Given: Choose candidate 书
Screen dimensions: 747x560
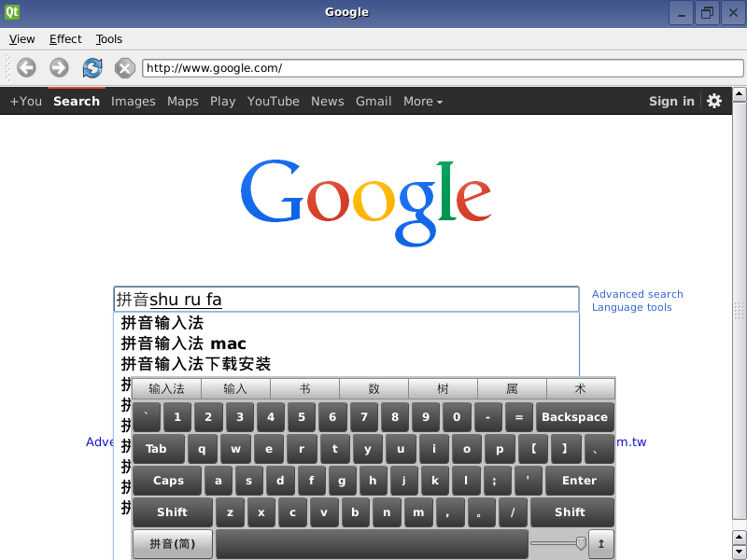Looking at the screenshot, I should tap(304, 388).
